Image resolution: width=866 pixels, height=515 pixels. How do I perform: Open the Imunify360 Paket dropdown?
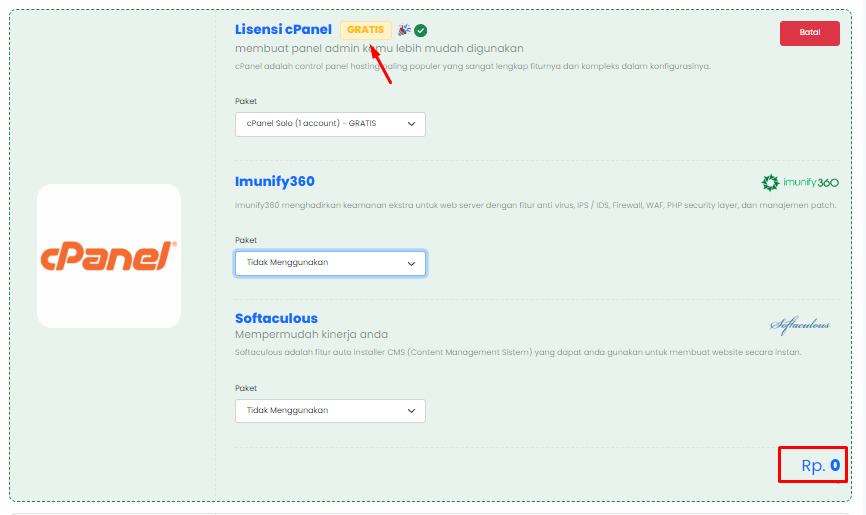tap(330, 263)
